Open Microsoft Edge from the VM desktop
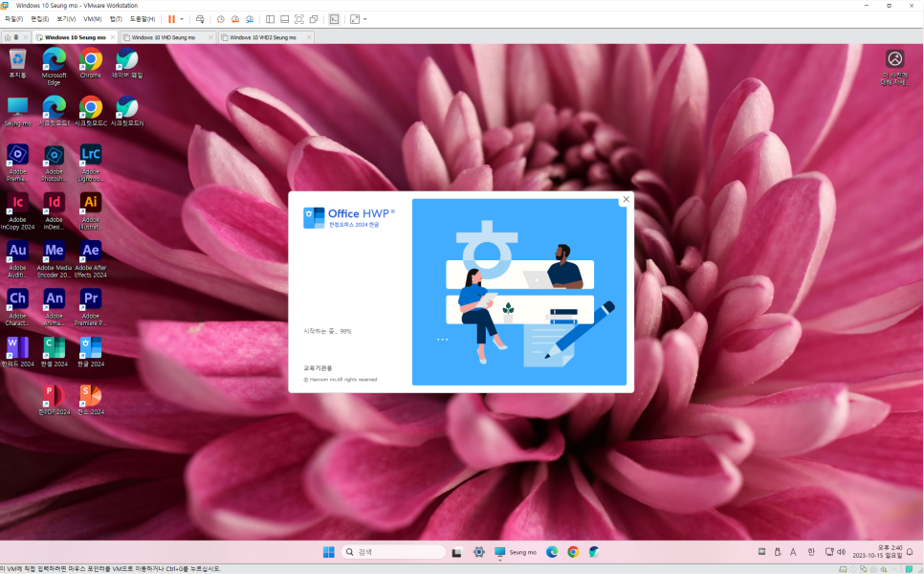Viewport: 924px width, 574px height. click(54, 59)
